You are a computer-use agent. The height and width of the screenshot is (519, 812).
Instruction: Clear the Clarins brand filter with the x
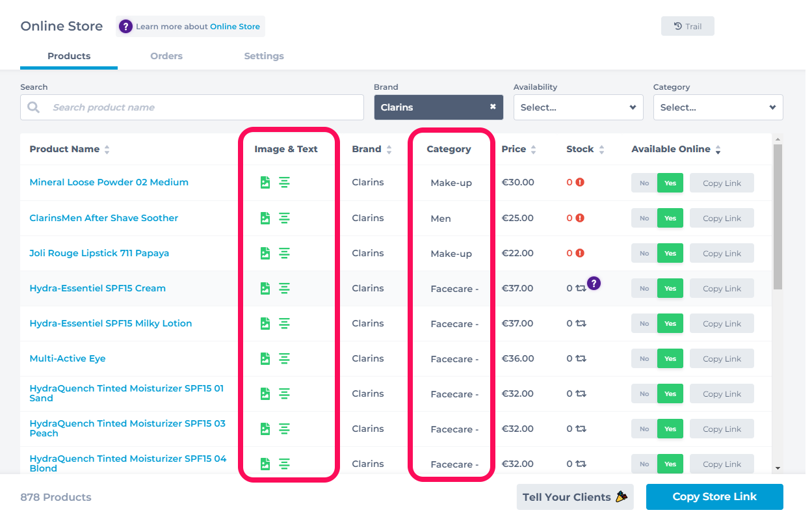[x=493, y=107]
